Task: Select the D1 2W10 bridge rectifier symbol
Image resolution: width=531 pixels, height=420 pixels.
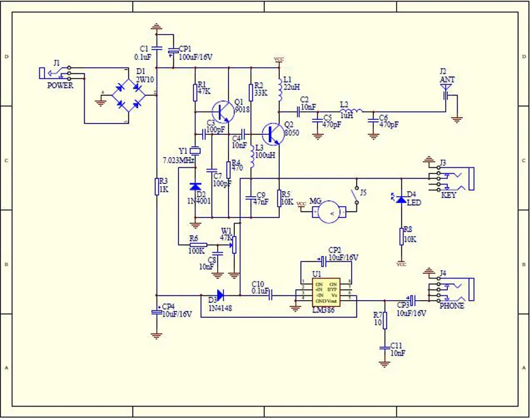Action: (x=129, y=96)
